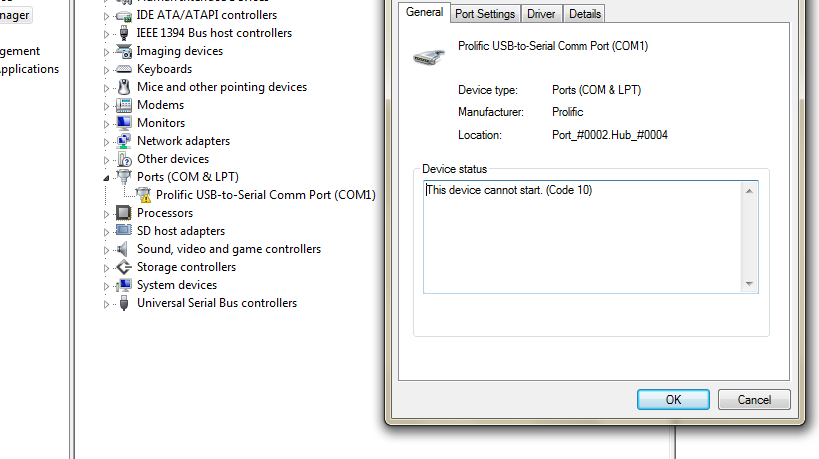Click the Device status down scroll arrow

(750, 284)
